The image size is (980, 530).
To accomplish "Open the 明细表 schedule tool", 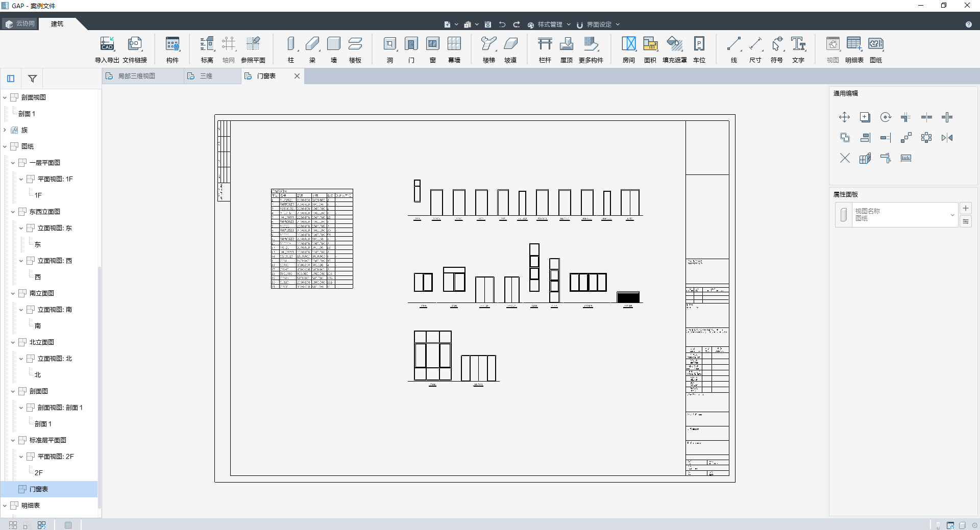I will point(854,49).
